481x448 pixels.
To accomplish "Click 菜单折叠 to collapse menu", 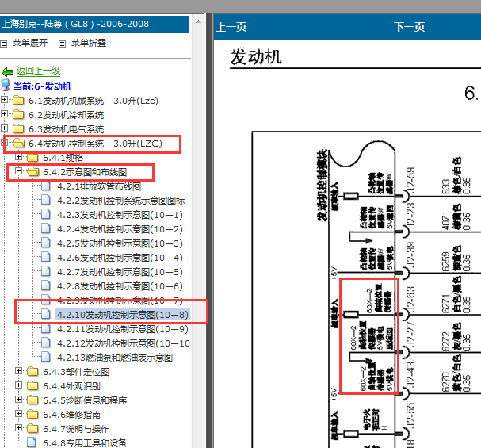I will pos(89,43).
